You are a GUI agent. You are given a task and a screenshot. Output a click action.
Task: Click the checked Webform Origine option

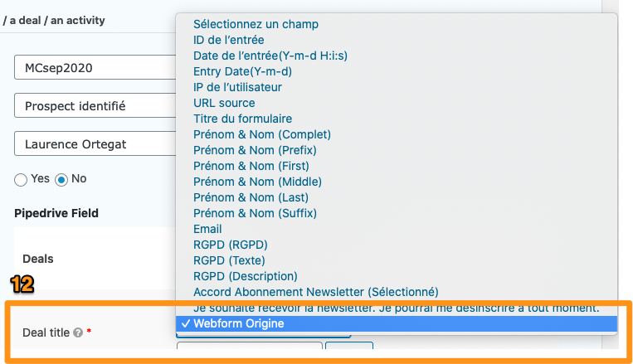click(x=397, y=323)
